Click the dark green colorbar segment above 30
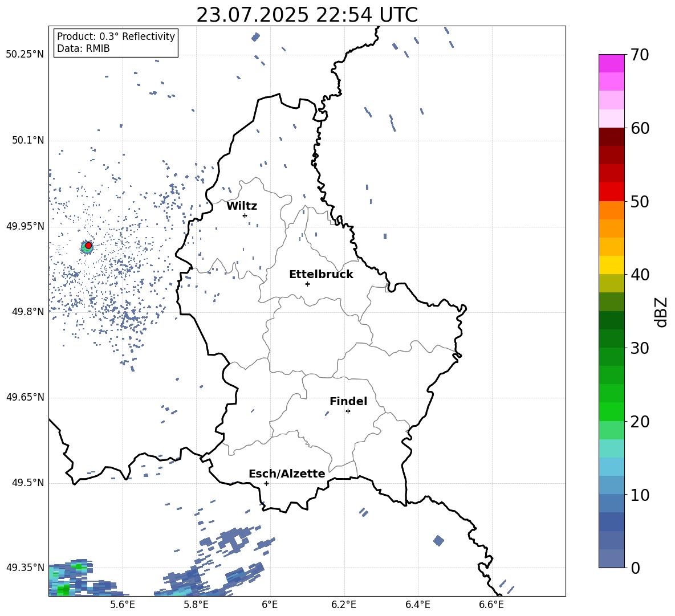This screenshot has width=675, height=616. click(x=612, y=338)
